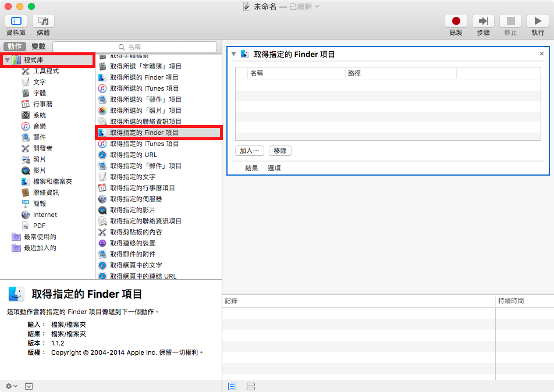
Task: Select the 音樂 category
Action: (x=39, y=126)
